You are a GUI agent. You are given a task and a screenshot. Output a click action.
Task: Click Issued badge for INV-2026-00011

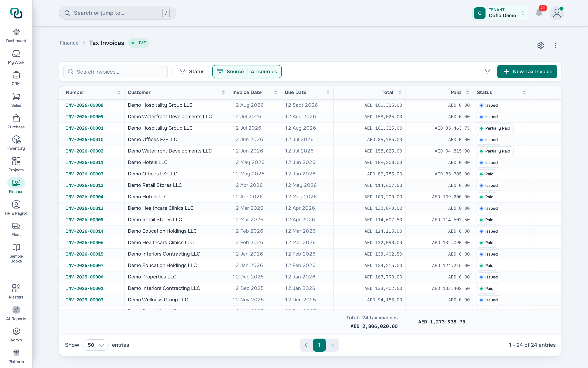[489, 163]
